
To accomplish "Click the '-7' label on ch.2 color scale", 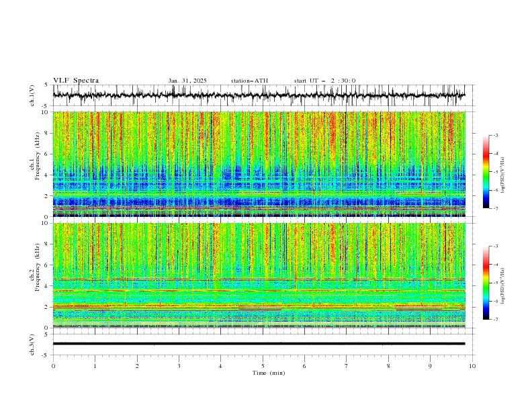I will click(x=496, y=319).
